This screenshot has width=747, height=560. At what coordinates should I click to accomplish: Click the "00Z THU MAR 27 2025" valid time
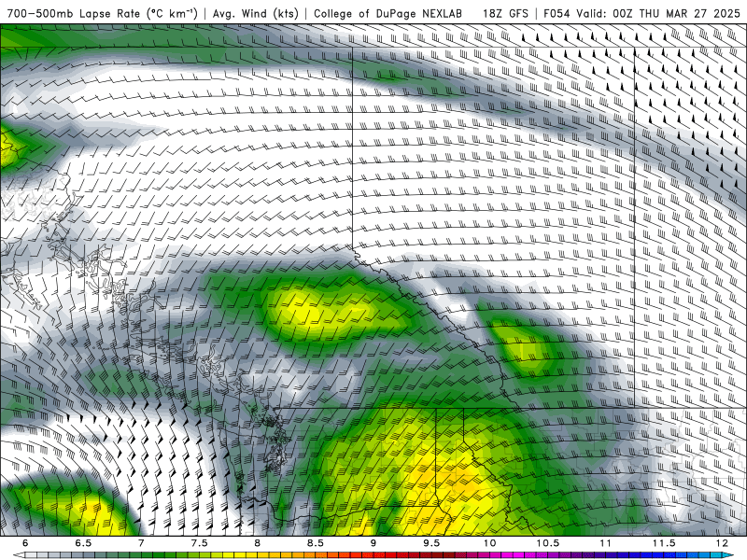(x=676, y=13)
